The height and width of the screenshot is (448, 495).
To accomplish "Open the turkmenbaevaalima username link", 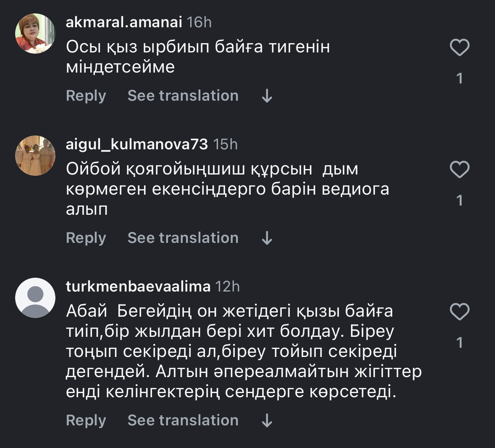I will (138, 287).
